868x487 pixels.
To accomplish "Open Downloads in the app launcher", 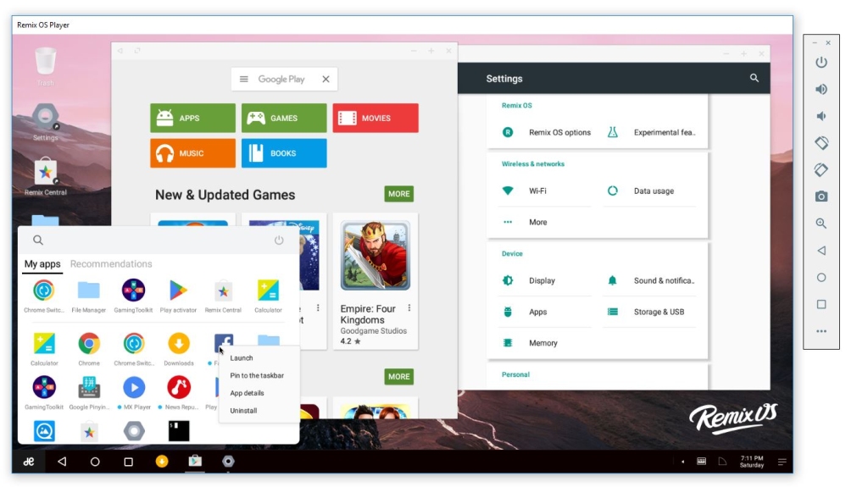I will click(x=179, y=349).
